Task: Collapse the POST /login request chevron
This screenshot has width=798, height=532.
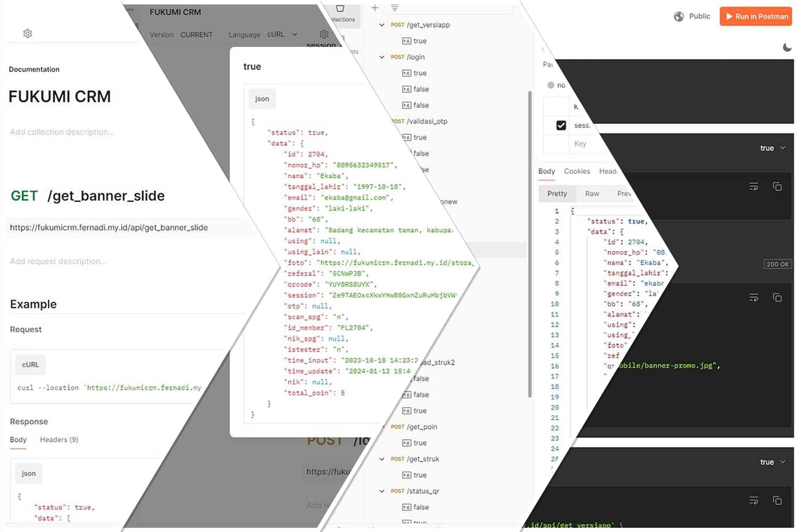Action: (x=381, y=57)
